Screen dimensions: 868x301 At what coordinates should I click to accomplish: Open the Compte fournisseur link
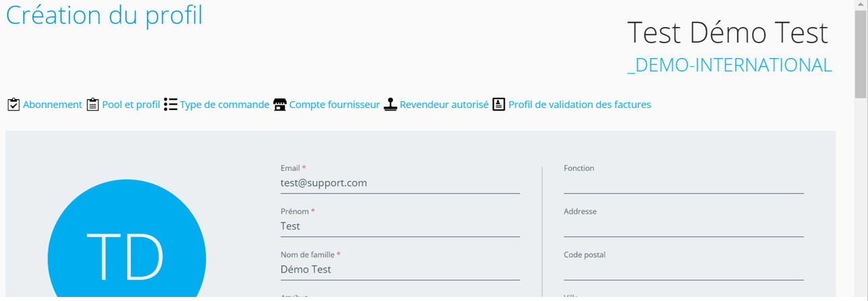(x=334, y=105)
